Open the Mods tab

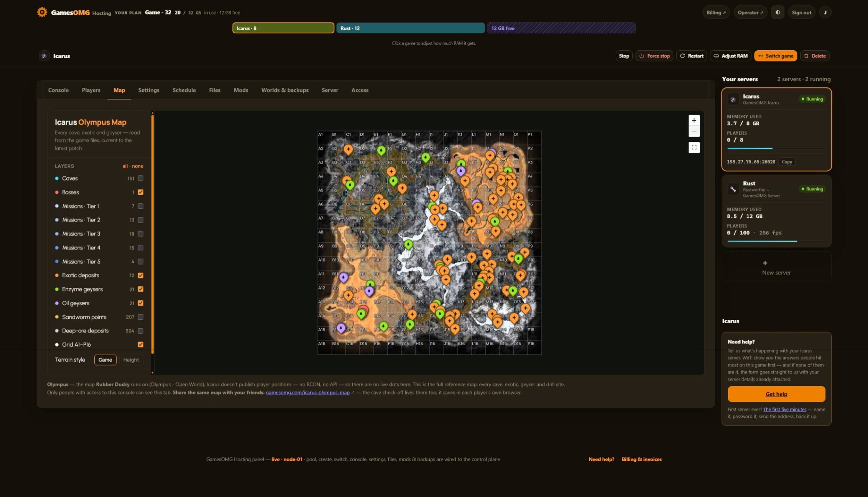tap(241, 90)
